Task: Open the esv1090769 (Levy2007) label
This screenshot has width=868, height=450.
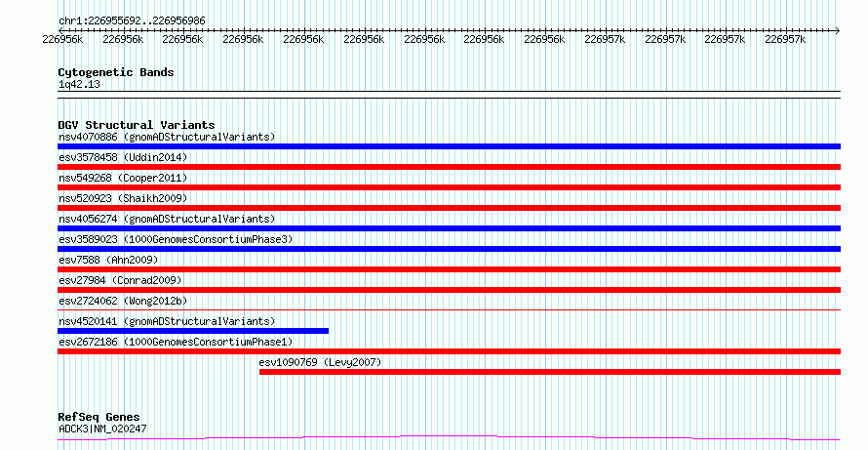Action: (x=321, y=362)
